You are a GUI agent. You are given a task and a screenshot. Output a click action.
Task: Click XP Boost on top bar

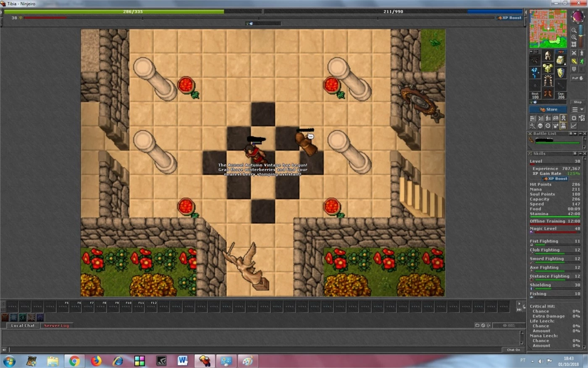coord(509,18)
